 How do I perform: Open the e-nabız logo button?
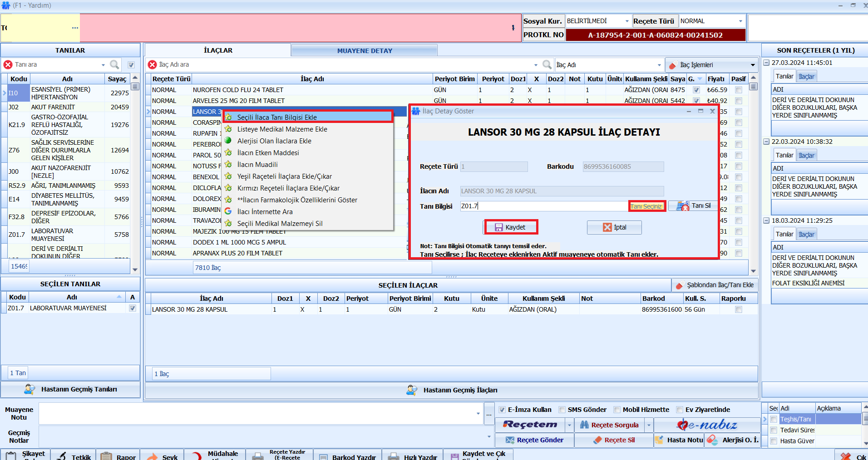(706, 425)
